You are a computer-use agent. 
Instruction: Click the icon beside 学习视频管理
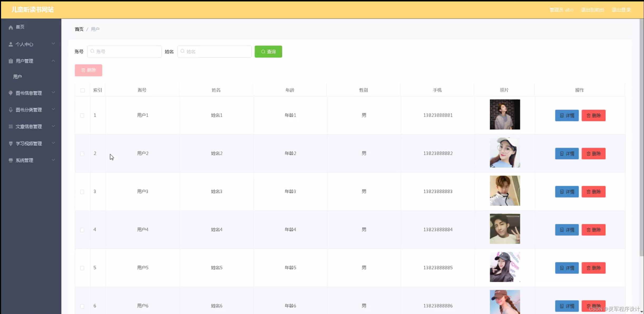(11, 143)
